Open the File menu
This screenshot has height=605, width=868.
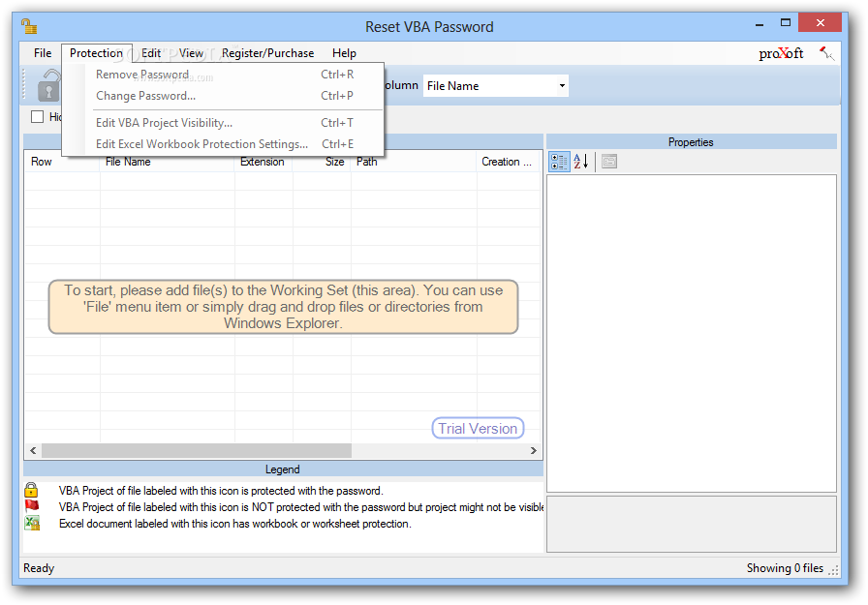click(42, 53)
